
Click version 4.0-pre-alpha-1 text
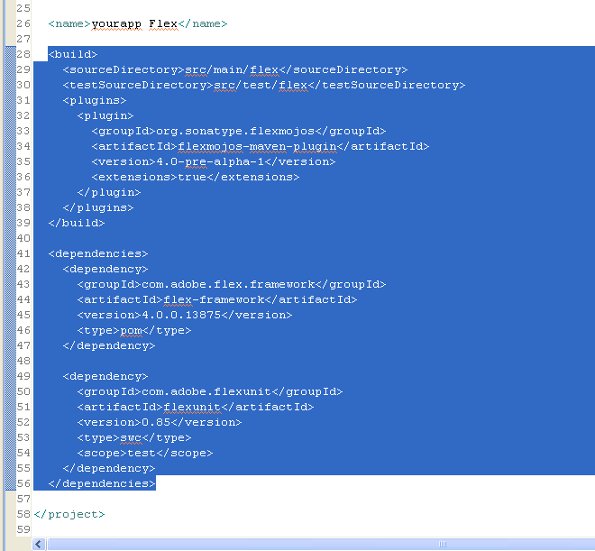(x=210, y=162)
